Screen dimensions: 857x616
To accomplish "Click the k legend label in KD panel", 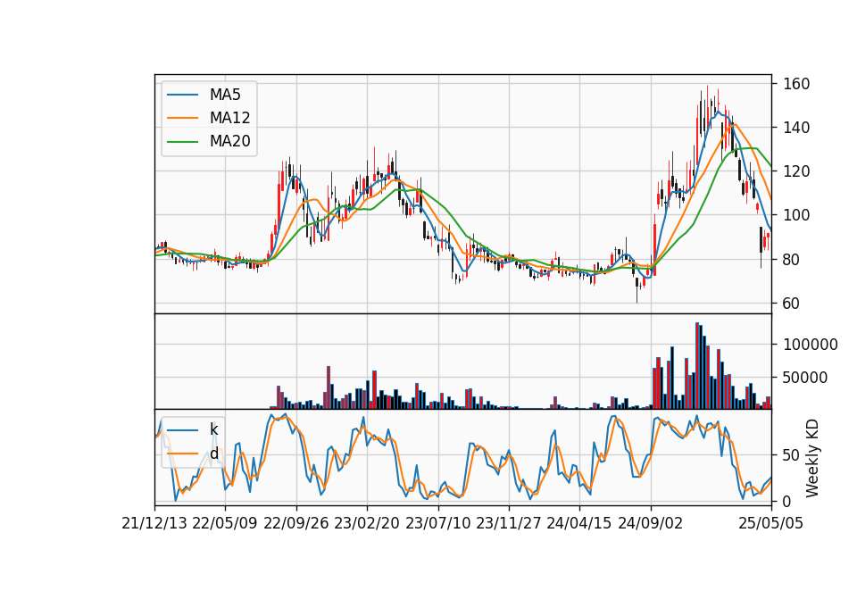I will point(213,429).
